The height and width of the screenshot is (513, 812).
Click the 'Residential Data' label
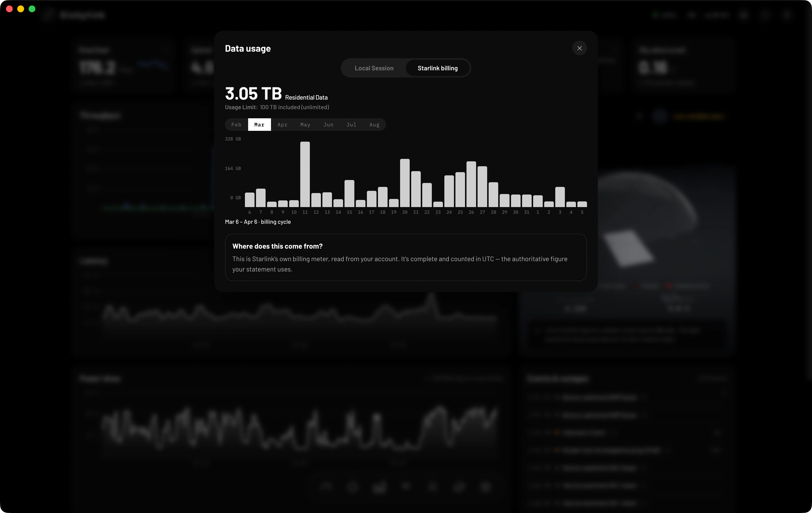click(x=306, y=97)
